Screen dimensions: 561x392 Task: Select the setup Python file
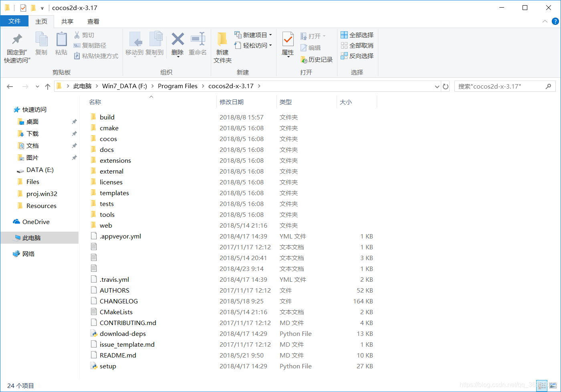click(x=108, y=366)
